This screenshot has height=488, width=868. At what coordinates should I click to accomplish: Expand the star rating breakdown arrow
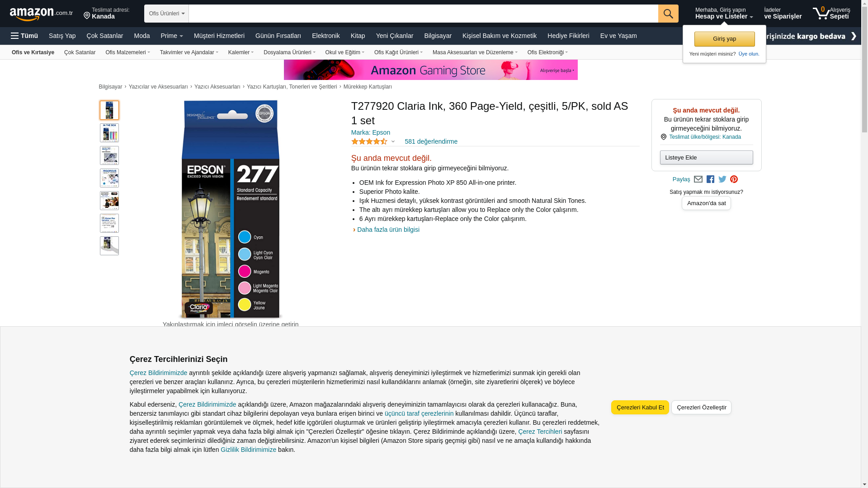pos(393,142)
